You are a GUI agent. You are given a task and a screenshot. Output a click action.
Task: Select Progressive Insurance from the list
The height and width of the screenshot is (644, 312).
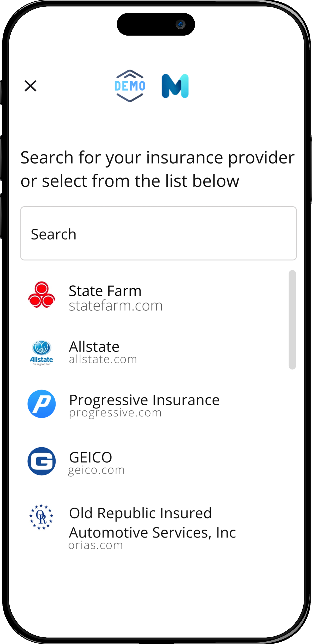[144, 400]
